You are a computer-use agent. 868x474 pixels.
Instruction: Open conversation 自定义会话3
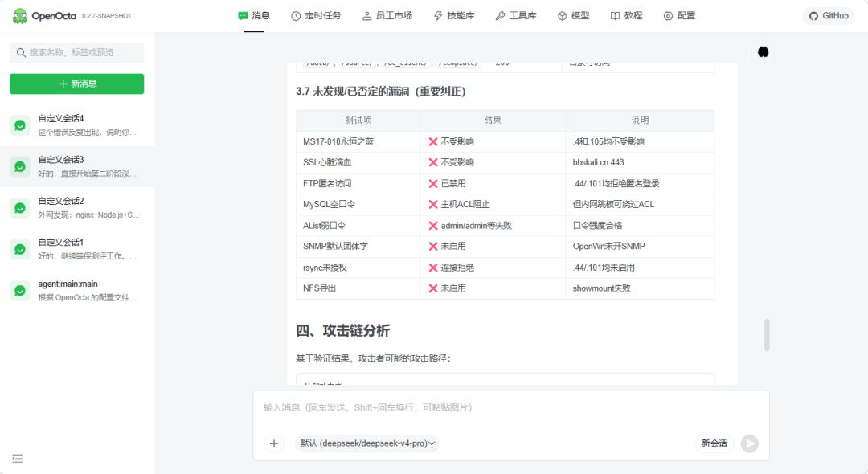click(x=77, y=166)
